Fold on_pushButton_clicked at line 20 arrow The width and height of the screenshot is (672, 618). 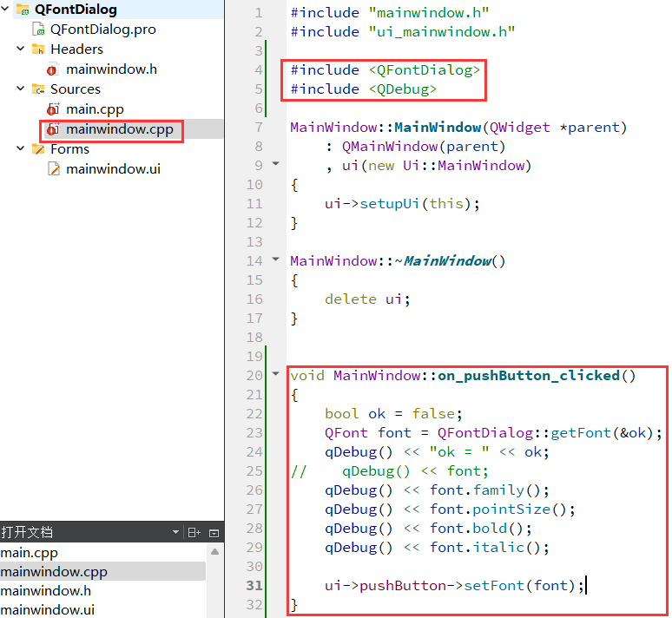275,373
